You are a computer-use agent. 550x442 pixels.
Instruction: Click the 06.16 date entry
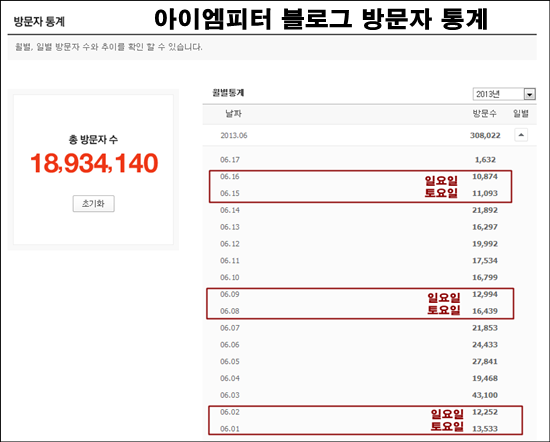click(x=230, y=176)
